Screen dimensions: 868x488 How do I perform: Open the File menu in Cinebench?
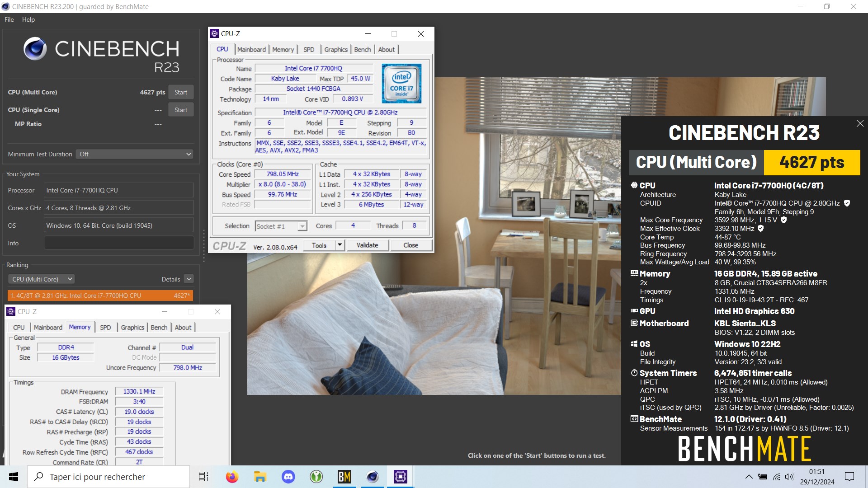(9, 19)
